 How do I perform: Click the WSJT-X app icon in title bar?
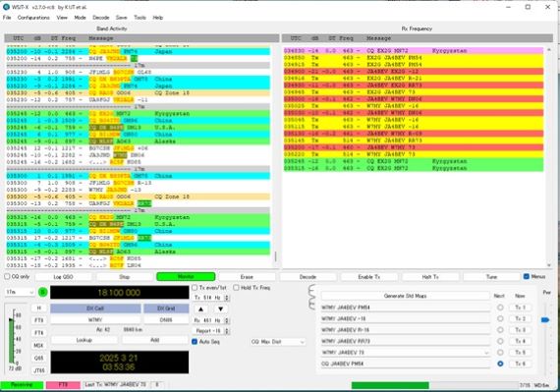point(6,7)
